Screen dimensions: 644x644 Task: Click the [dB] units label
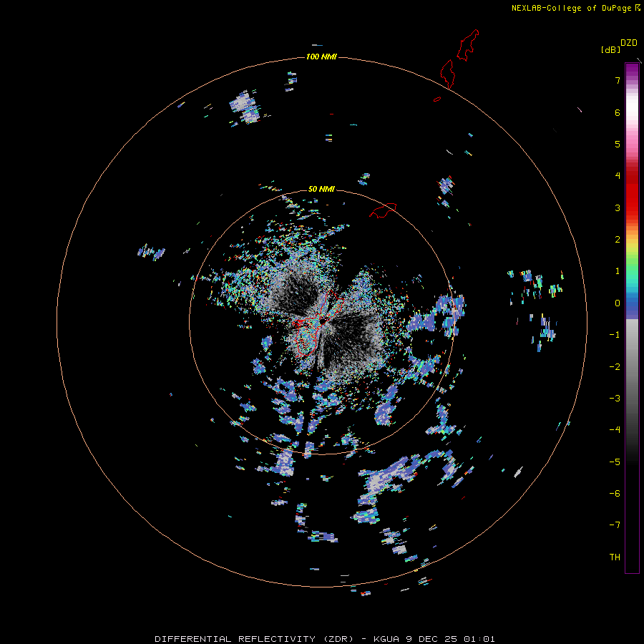click(611, 49)
